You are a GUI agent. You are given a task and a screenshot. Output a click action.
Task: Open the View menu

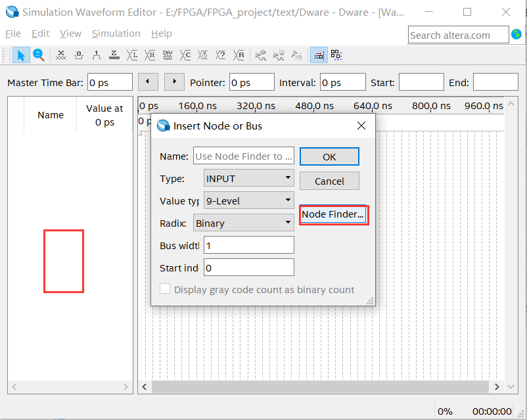pos(70,34)
